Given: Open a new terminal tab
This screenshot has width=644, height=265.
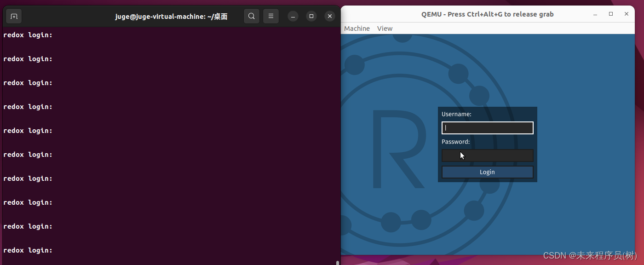Looking at the screenshot, I should coord(13,16).
